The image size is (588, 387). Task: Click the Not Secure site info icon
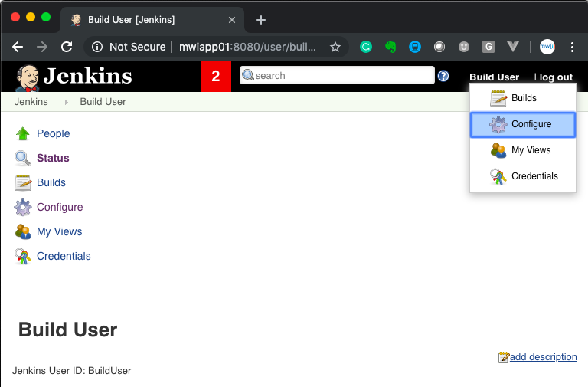click(x=97, y=47)
